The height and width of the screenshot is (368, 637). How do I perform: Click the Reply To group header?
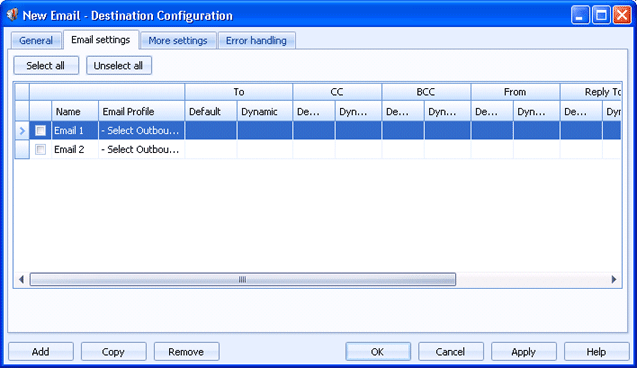(591, 92)
